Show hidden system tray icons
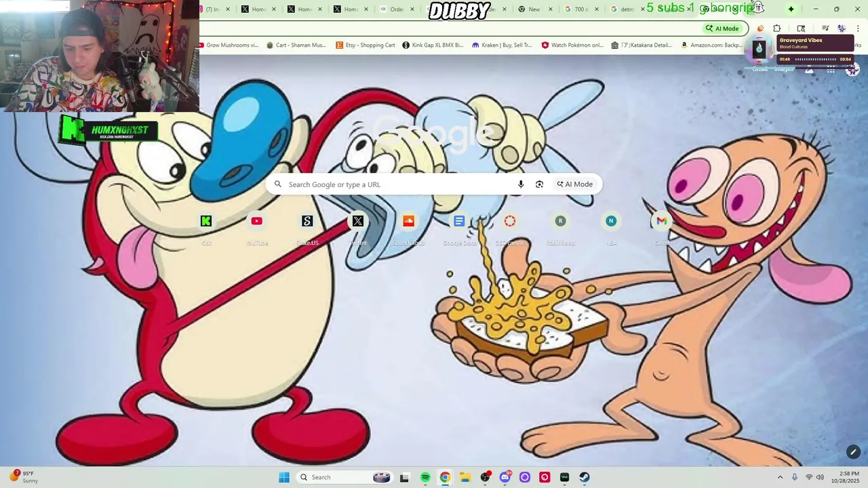The width and height of the screenshot is (868, 488). [x=780, y=477]
